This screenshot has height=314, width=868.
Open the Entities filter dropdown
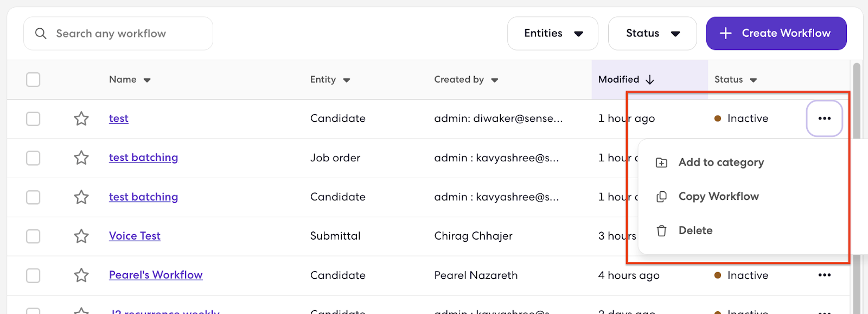[552, 33]
